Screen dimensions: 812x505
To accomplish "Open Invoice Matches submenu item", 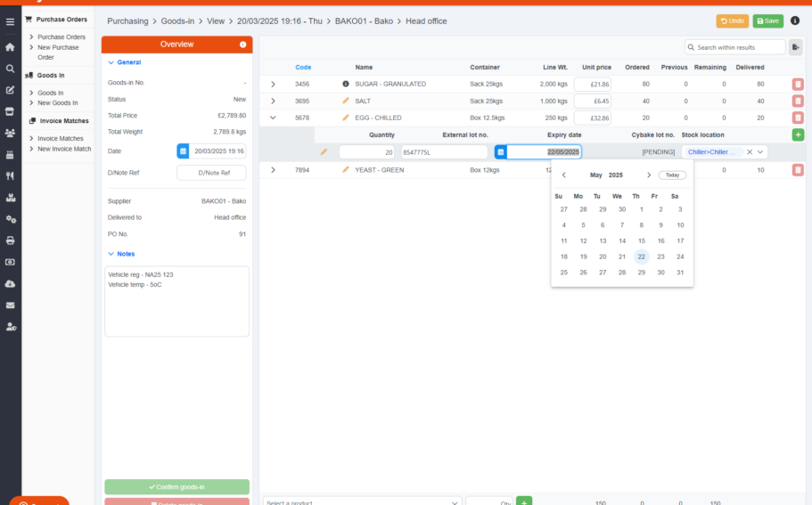I will point(60,139).
